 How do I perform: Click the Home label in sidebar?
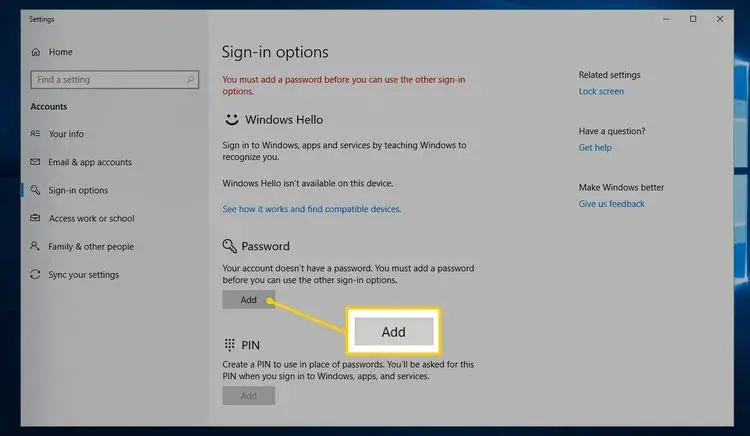coord(60,52)
